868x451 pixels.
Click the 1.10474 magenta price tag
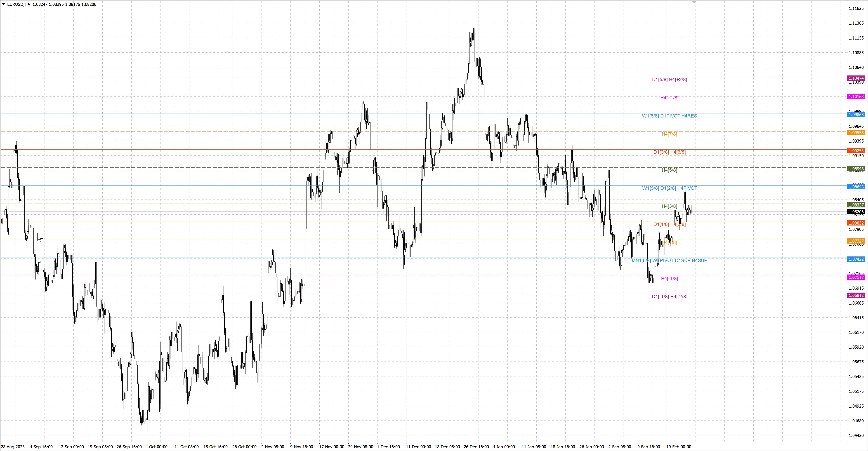[x=856, y=78]
